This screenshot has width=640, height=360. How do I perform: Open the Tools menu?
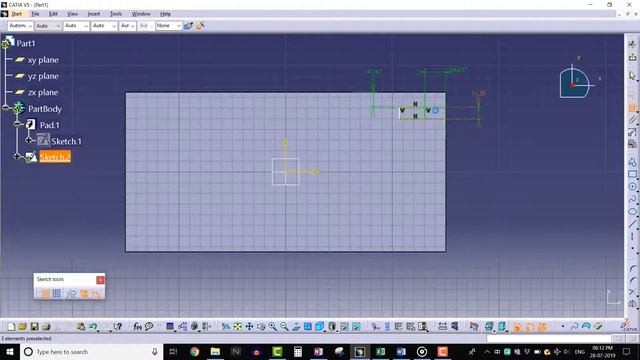(x=116, y=14)
